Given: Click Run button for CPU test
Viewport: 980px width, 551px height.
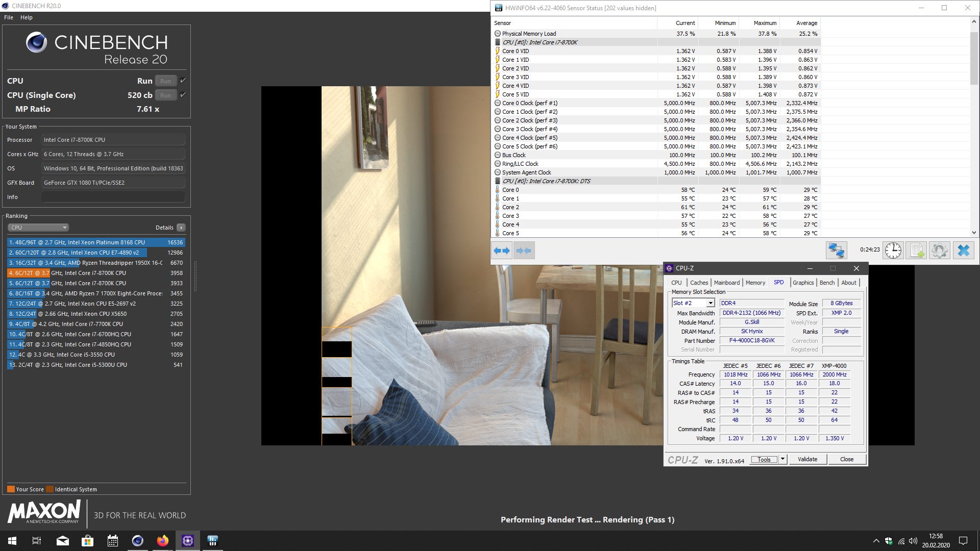Looking at the screenshot, I should (x=165, y=81).
